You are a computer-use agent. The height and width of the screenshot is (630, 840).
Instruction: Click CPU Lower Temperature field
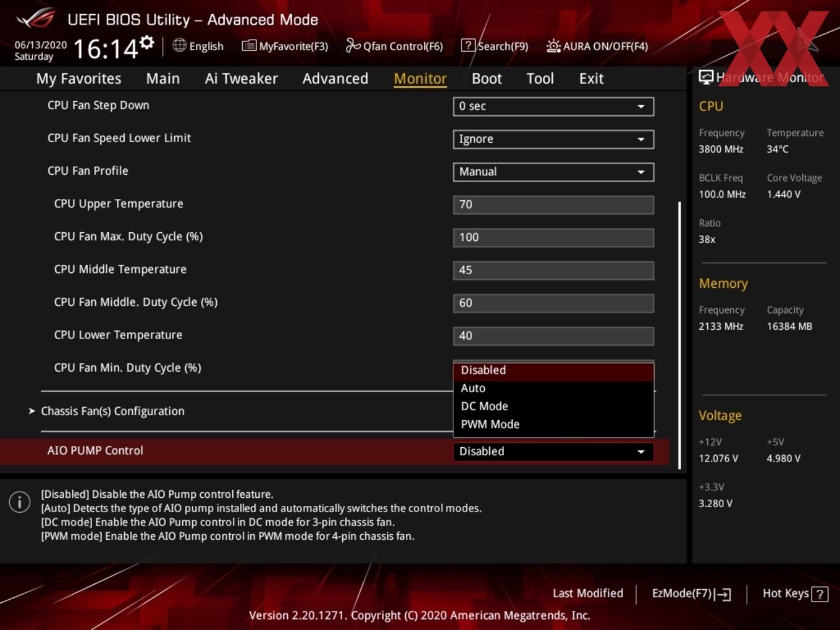click(x=553, y=335)
